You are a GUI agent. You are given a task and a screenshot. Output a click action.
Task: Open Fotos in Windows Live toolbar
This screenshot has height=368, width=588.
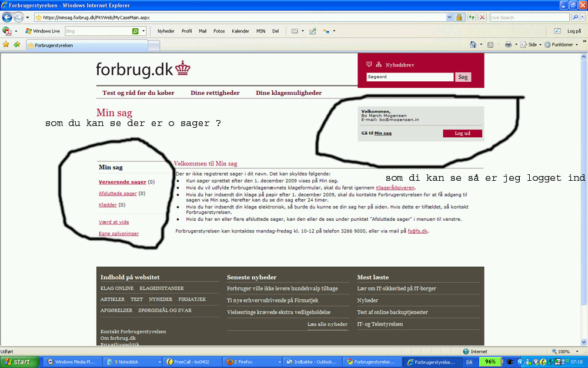[219, 31]
